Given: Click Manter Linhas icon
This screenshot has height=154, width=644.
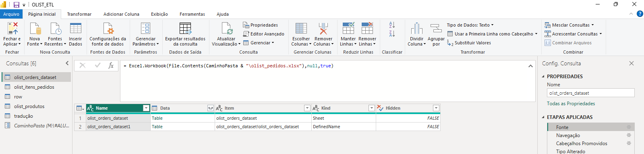Looking at the screenshot, I should pos(348,28).
